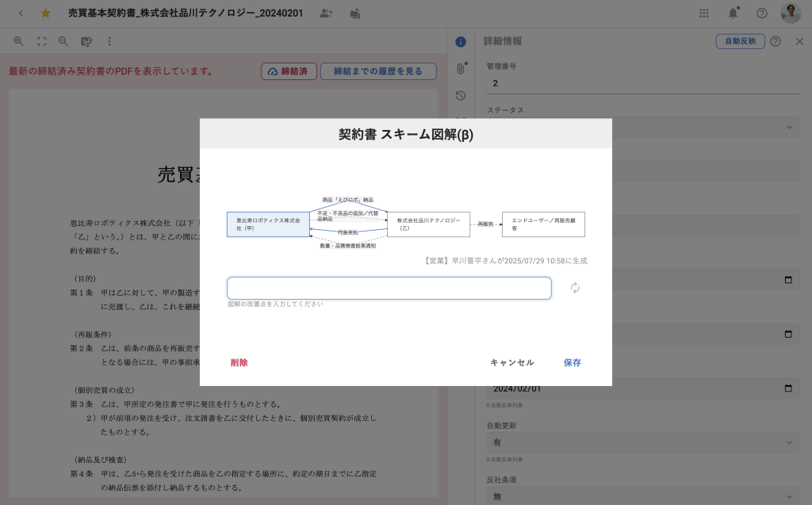The image size is (812, 505).
Task: Click the 契約書 スキーム図解(β) dialog title
Action: tap(406, 135)
